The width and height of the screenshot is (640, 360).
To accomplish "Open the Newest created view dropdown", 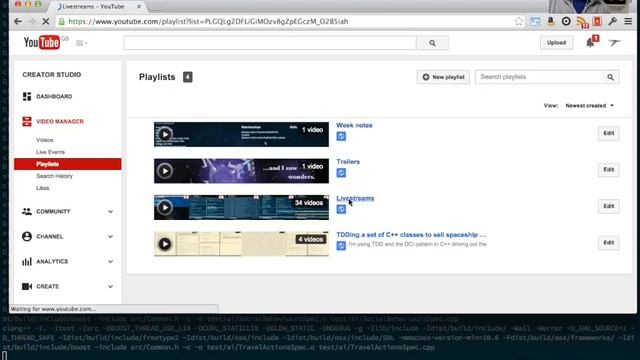I will pos(589,106).
